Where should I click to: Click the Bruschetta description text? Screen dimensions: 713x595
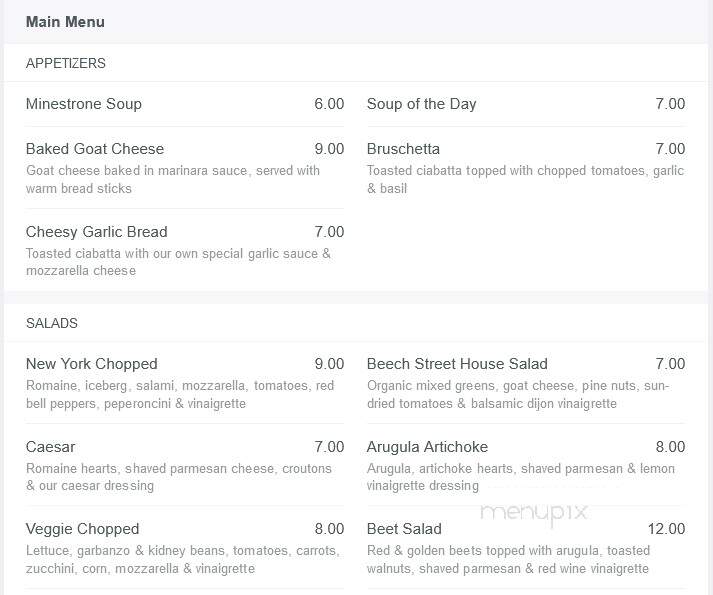point(526,179)
